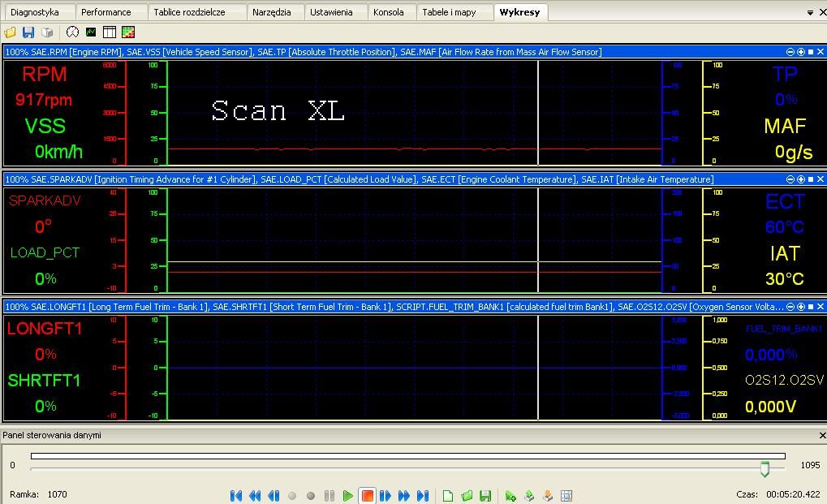This screenshot has height=504, width=827.
Task: Click the colored map grid icon in toolbar
Action: [127, 32]
